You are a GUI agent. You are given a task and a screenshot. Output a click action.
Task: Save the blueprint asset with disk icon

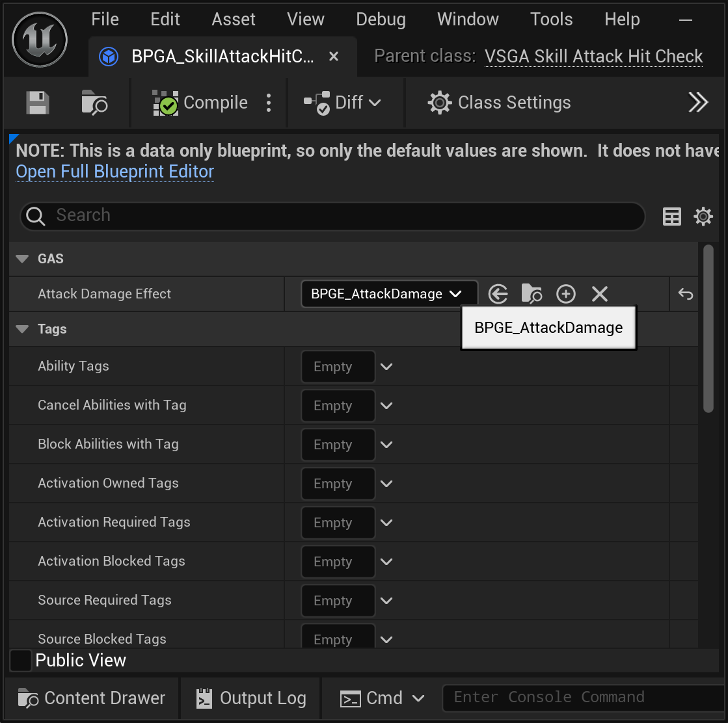[x=38, y=103]
